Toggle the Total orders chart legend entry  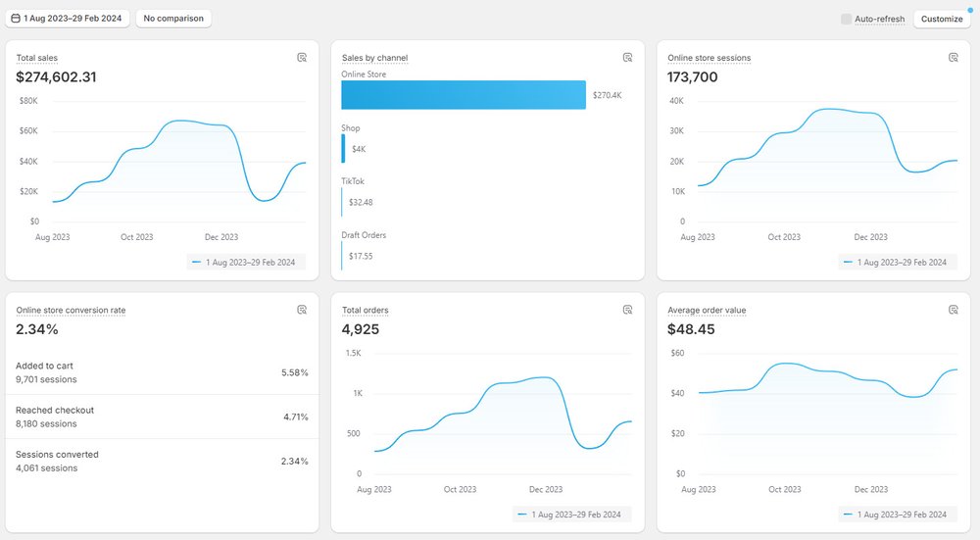pos(571,515)
